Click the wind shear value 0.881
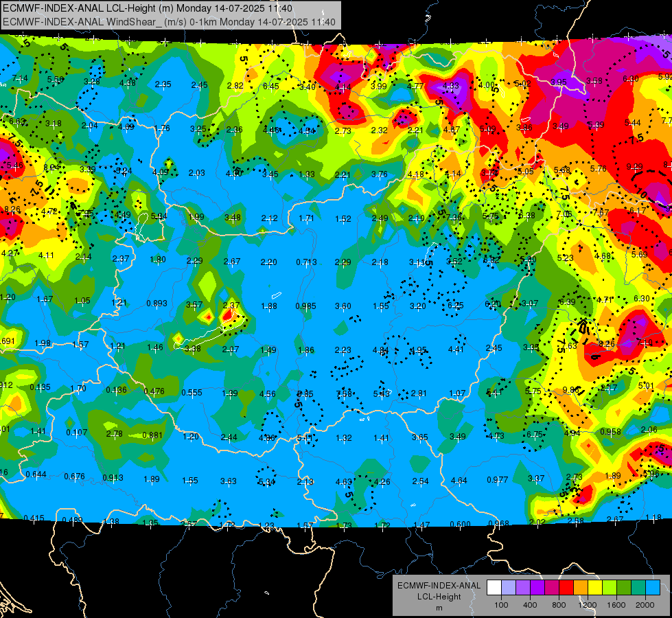672x618 pixels. (152, 435)
